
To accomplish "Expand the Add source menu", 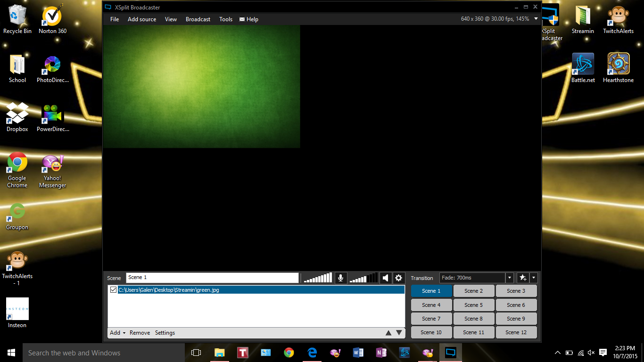I will point(142,19).
